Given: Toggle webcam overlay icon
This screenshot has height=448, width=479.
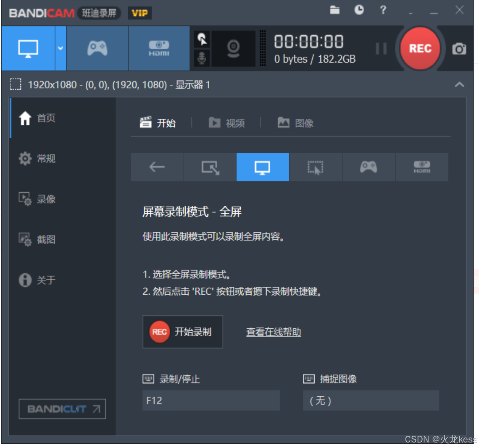Looking at the screenshot, I should (233, 48).
